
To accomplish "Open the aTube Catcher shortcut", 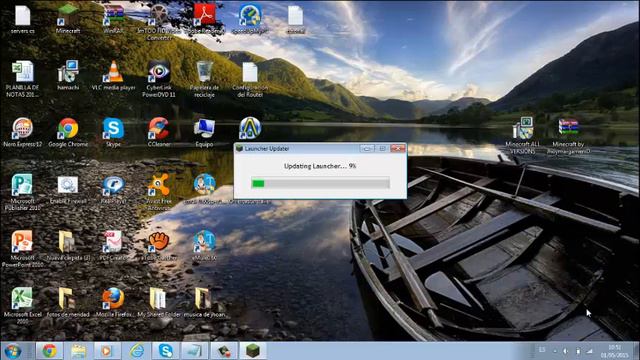I will 159,245.
